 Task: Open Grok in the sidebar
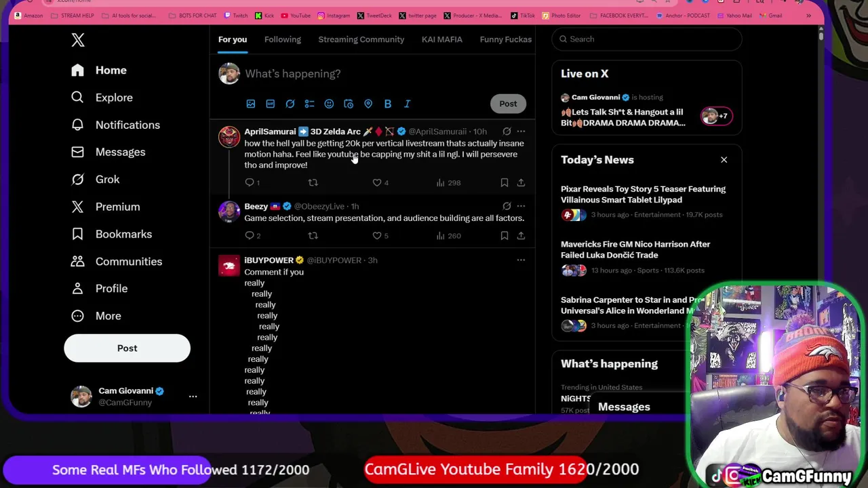96,180
